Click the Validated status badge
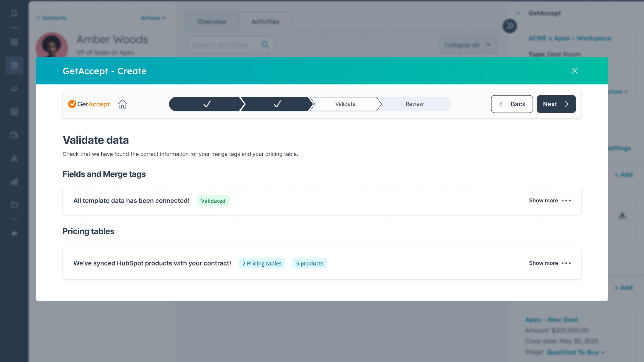The image size is (644, 362). click(213, 201)
